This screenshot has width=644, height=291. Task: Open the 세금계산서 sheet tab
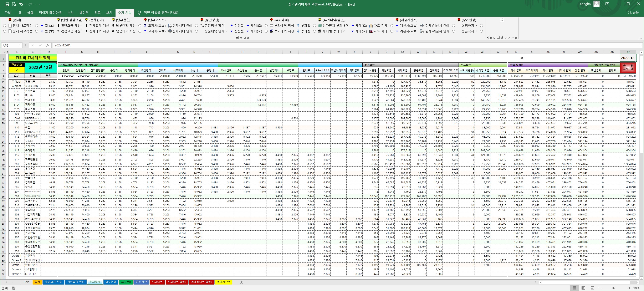tap(224, 282)
